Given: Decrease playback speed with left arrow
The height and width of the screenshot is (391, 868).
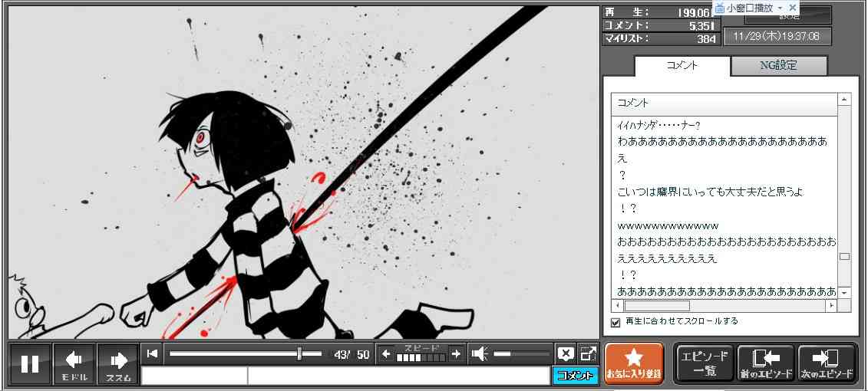Looking at the screenshot, I should 387,353.
